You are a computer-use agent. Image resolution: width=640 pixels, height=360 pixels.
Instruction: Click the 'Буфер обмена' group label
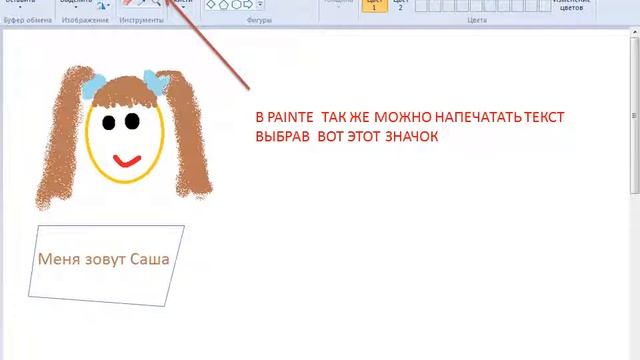point(28,20)
